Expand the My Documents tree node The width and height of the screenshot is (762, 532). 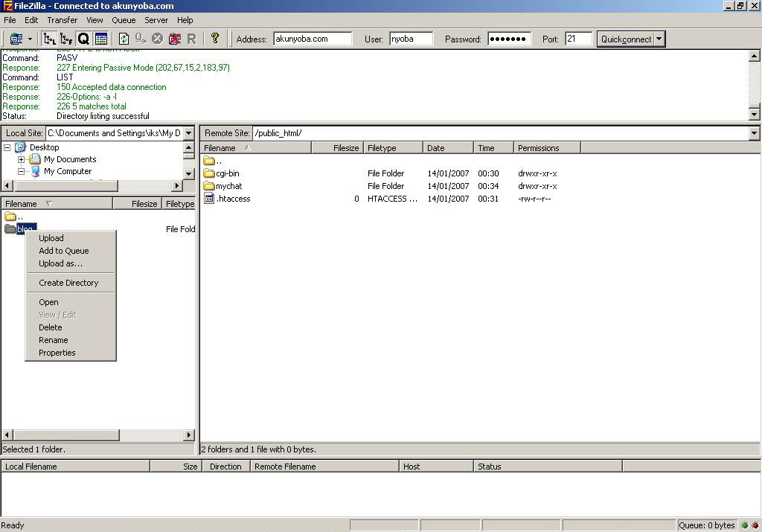pyautogui.click(x=21, y=159)
